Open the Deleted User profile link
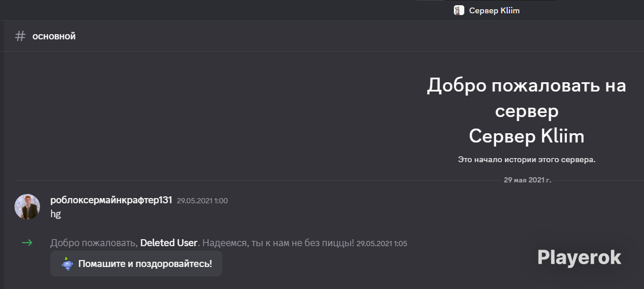The height and width of the screenshot is (289, 644). (169, 243)
